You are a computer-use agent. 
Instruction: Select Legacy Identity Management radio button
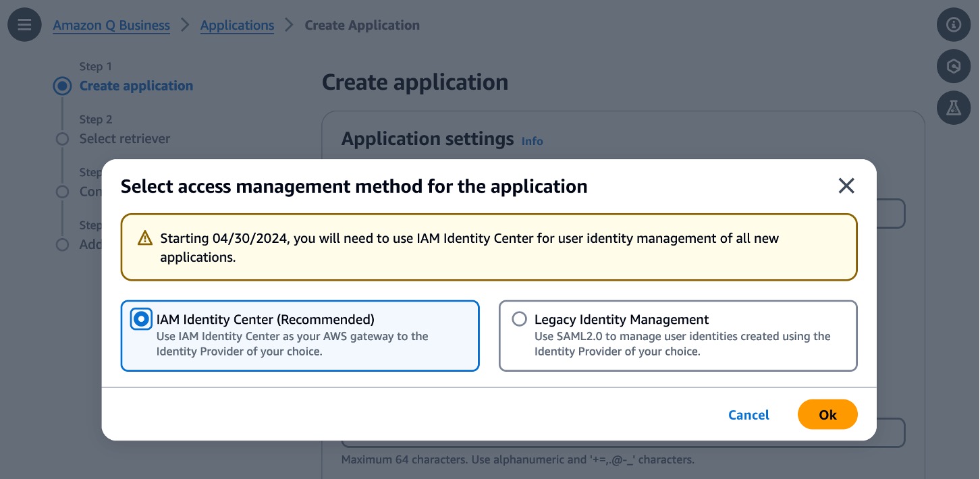tap(519, 319)
